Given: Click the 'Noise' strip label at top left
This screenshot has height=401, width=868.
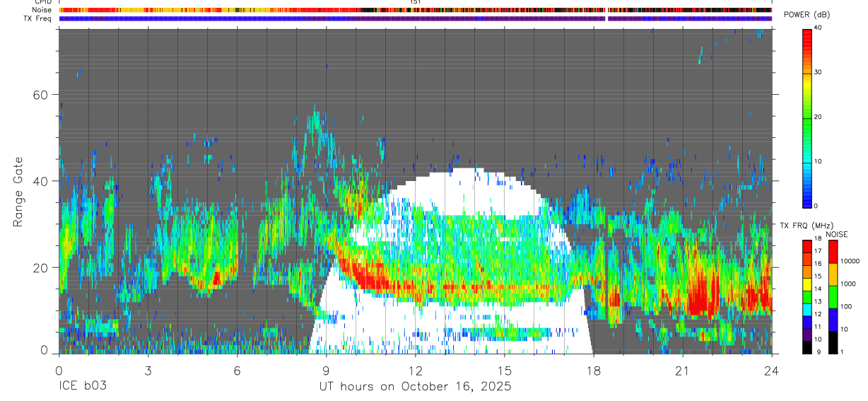Looking at the screenshot, I should [42, 11].
